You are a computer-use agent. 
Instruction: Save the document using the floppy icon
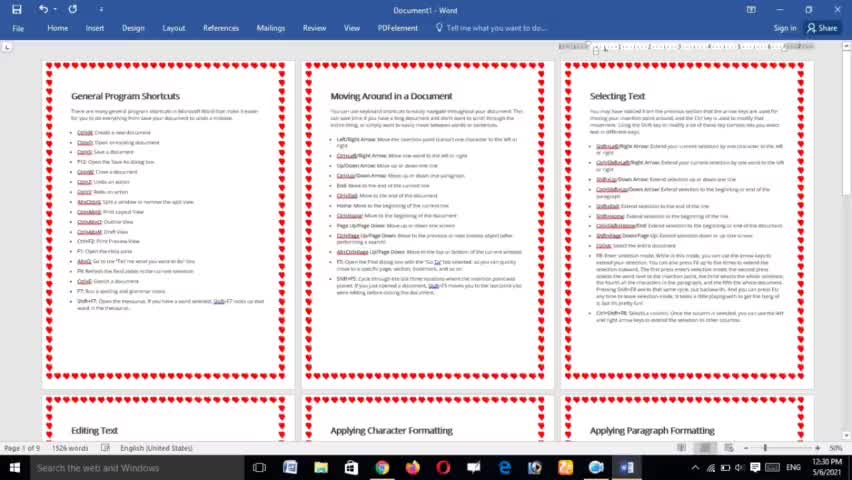coord(17,9)
